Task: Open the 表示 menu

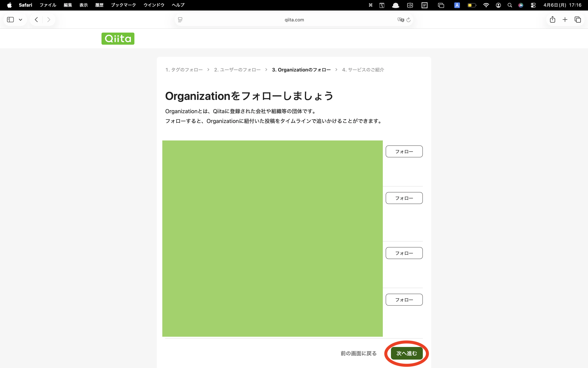Action: pyautogui.click(x=84, y=5)
